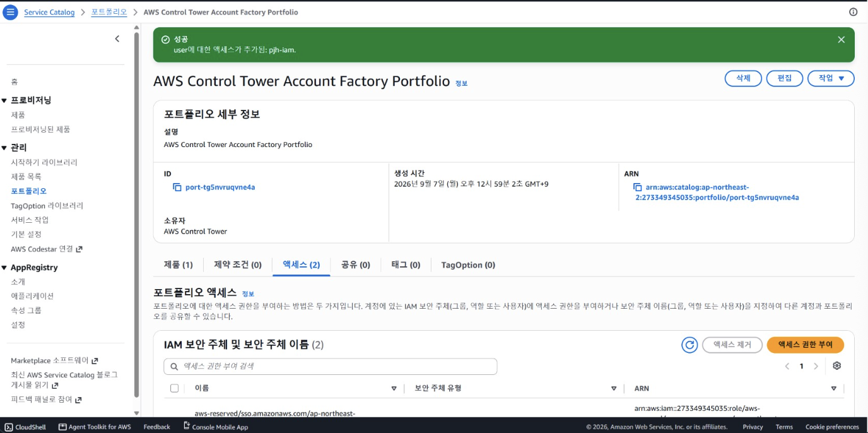The height and width of the screenshot is (433, 868).
Task: Open 시작하기 라이브러리 in sidebar
Action: point(44,162)
